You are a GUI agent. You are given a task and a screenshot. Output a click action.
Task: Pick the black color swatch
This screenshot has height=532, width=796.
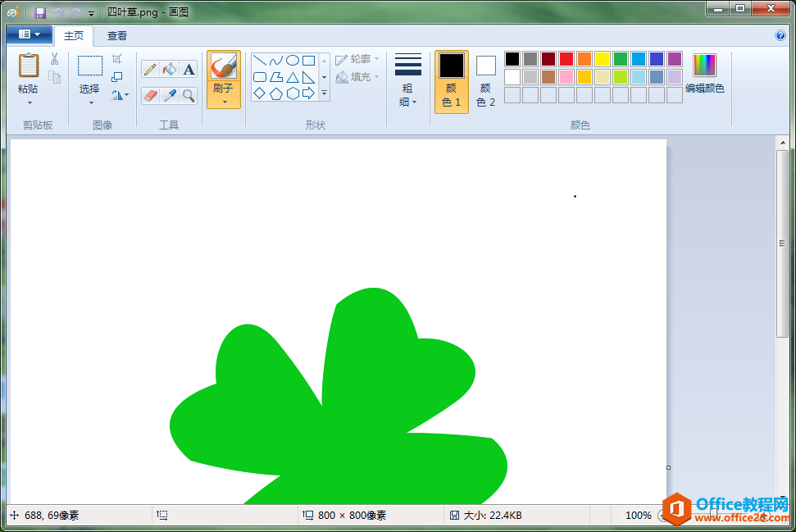coord(512,59)
